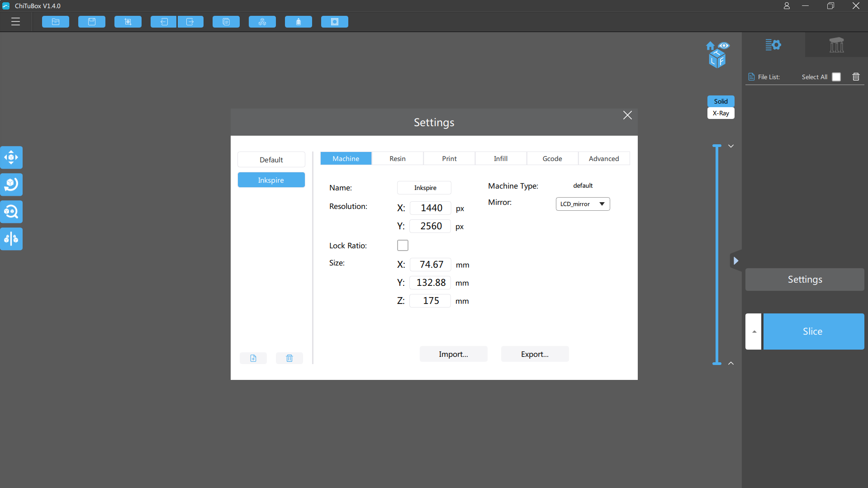Click the view cube home icon

(x=710, y=46)
